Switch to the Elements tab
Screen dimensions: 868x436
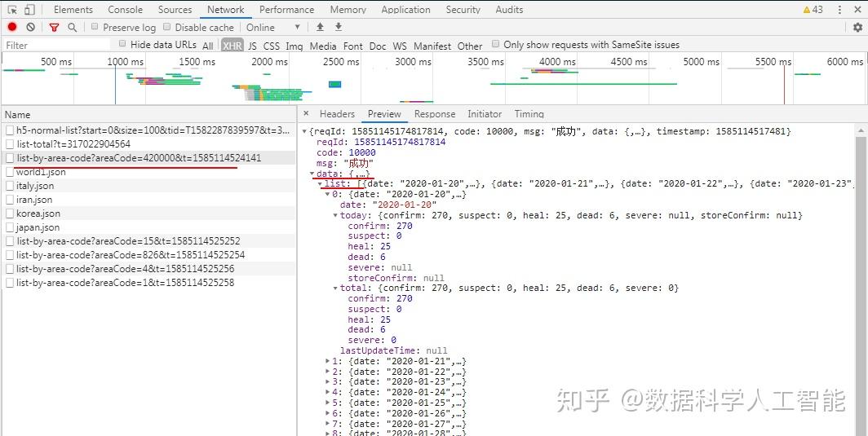click(x=73, y=10)
